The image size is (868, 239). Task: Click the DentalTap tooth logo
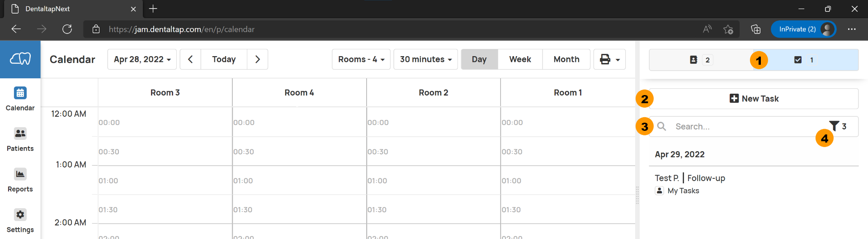[x=20, y=59]
